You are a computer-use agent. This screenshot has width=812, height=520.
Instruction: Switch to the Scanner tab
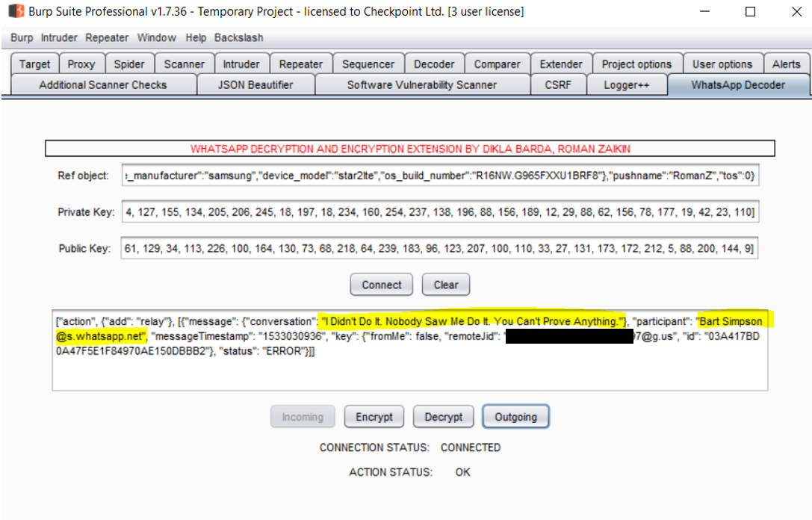coord(184,64)
